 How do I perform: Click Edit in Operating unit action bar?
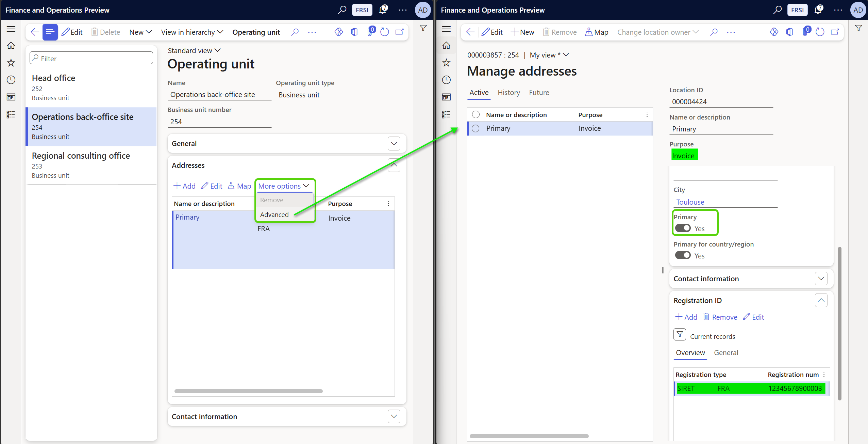(x=72, y=32)
